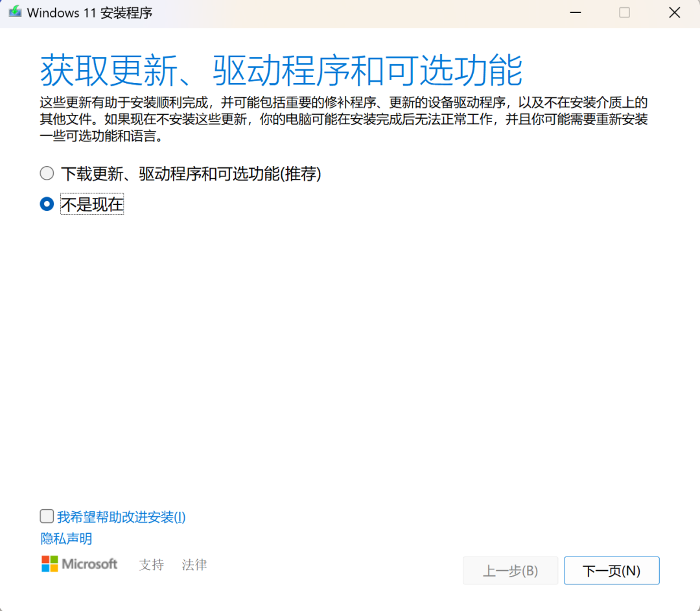Click the 上一步(B) button
The height and width of the screenshot is (611, 700).
[510, 570]
